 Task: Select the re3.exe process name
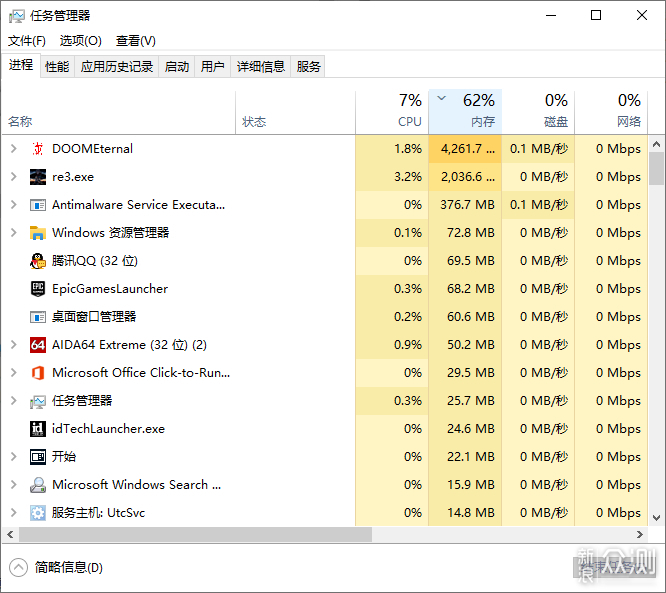(73, 177)
